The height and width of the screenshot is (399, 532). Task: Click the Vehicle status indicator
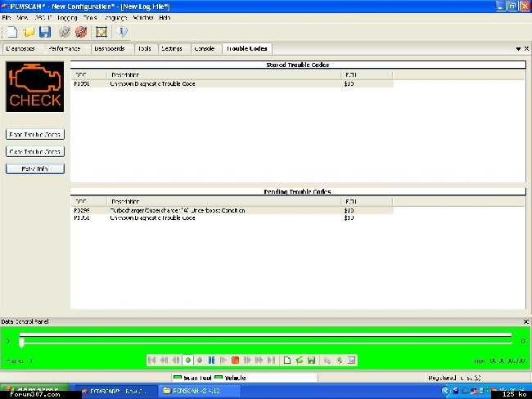pyautogui.click(x=230, y=378)
